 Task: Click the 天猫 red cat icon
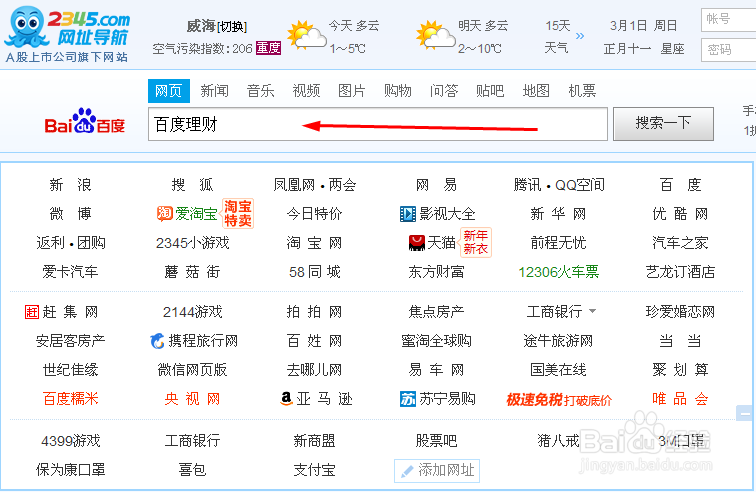[x=417, y=243]
